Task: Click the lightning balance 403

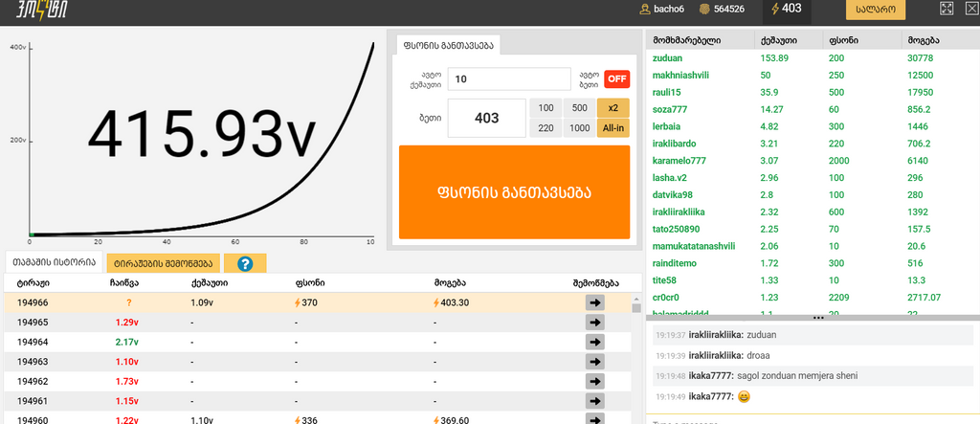Action: tap(787, 8)
